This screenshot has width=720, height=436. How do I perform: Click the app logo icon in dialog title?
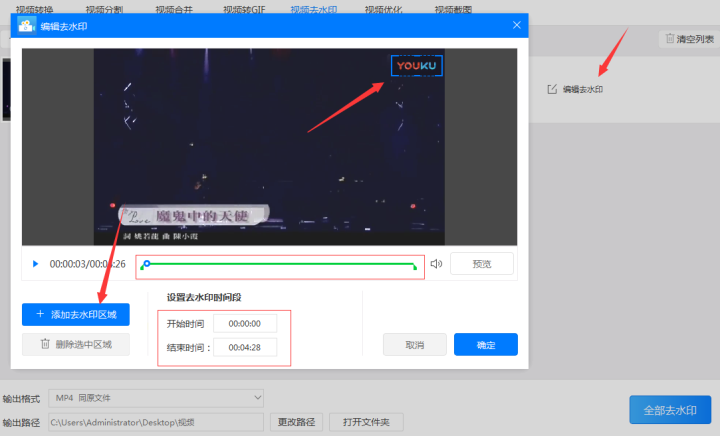coord(26,26)
